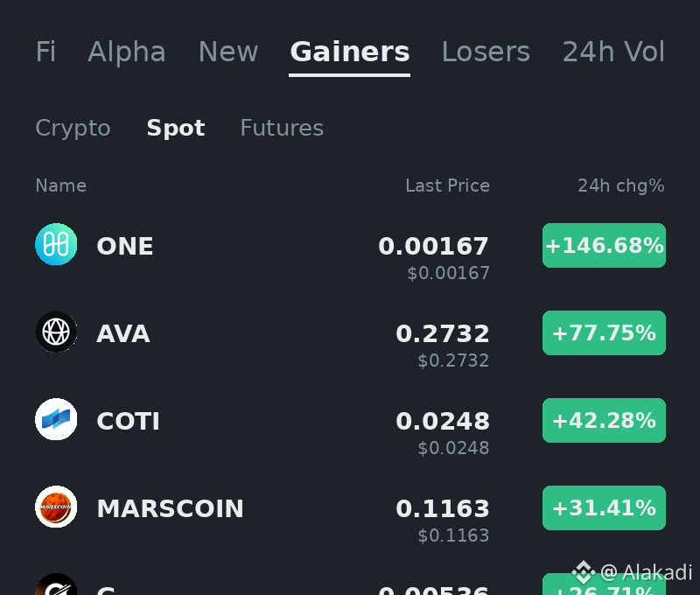Open the 24h Vol tab
Screen dimensions: 700x595
pyautogui.click(x=613, y=52)
